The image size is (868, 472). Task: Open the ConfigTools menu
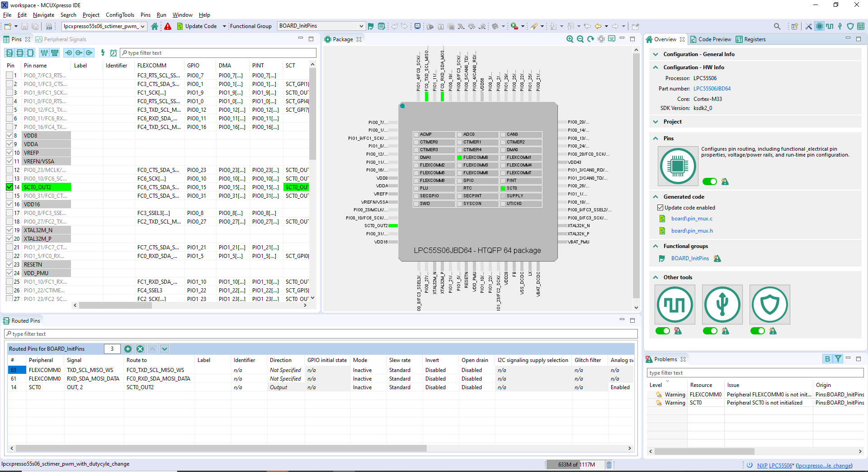120,14
